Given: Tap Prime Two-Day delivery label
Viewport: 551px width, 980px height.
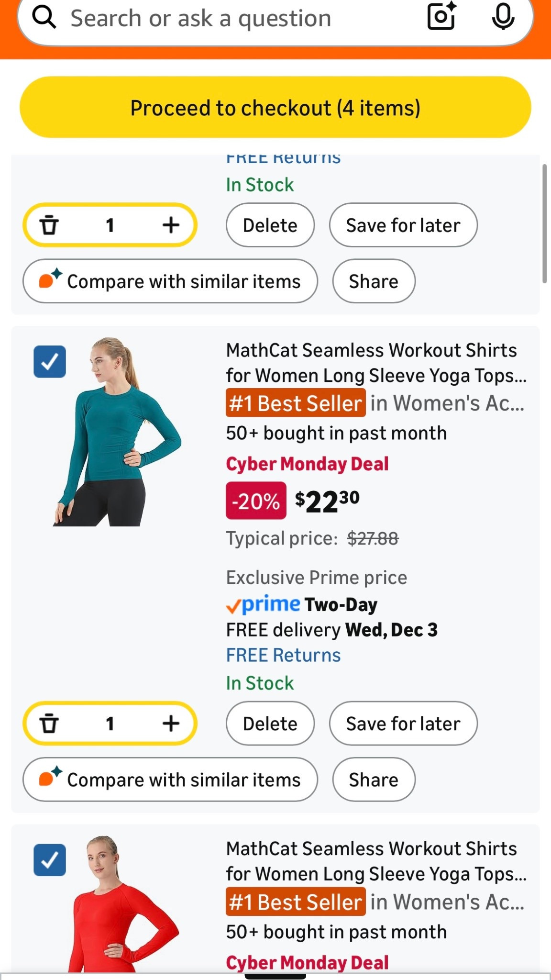Looking at the screenshot, I should (301, 604).
